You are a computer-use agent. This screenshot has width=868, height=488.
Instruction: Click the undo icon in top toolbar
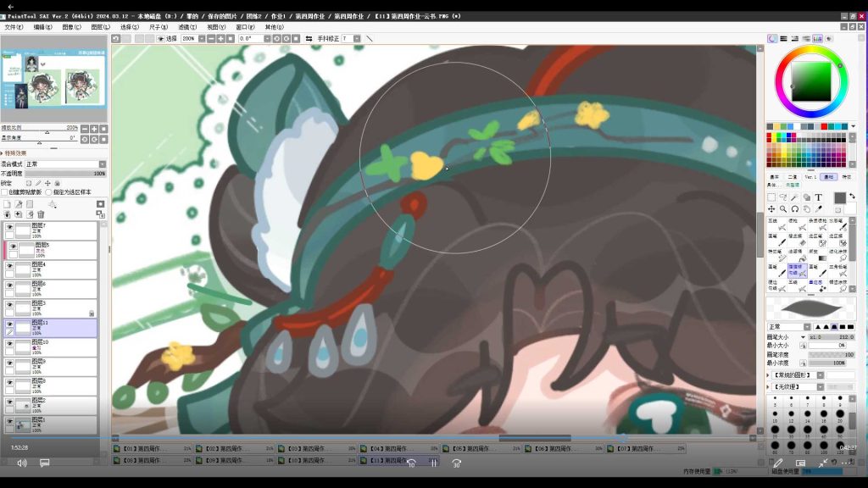(115, 39)
